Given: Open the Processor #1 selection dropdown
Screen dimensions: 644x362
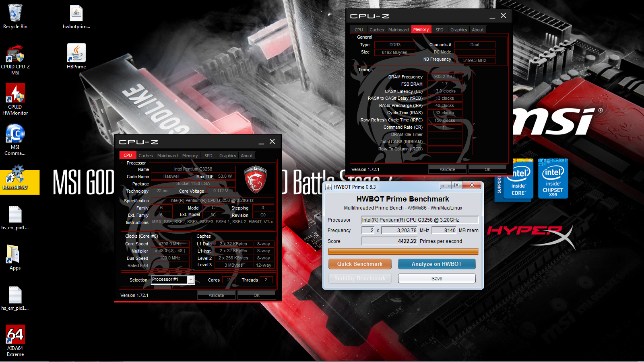Looking at the screenshot, I should pyautogui.click(x=173, y=280).
